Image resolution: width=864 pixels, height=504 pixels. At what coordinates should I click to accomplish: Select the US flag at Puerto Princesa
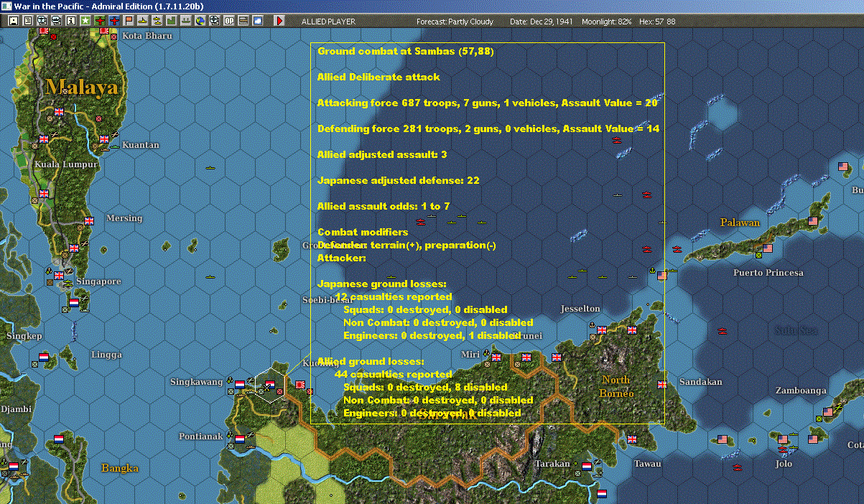tap(768, 248)
